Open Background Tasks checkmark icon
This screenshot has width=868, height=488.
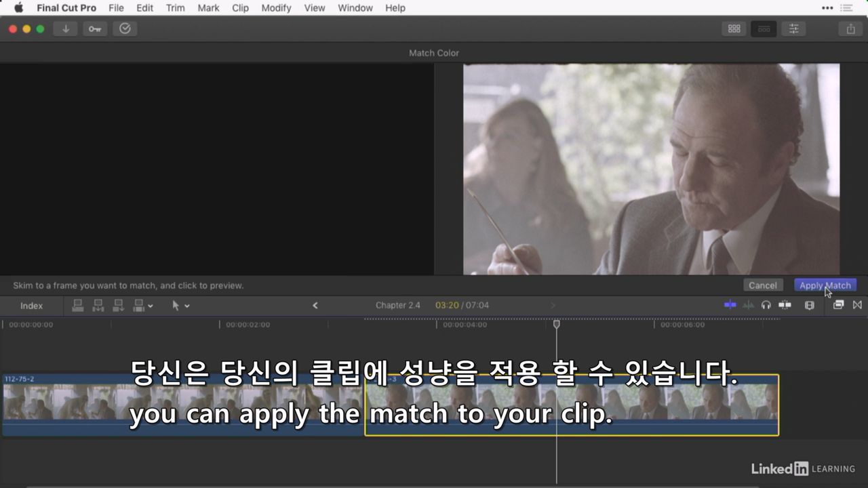point(125,28)
